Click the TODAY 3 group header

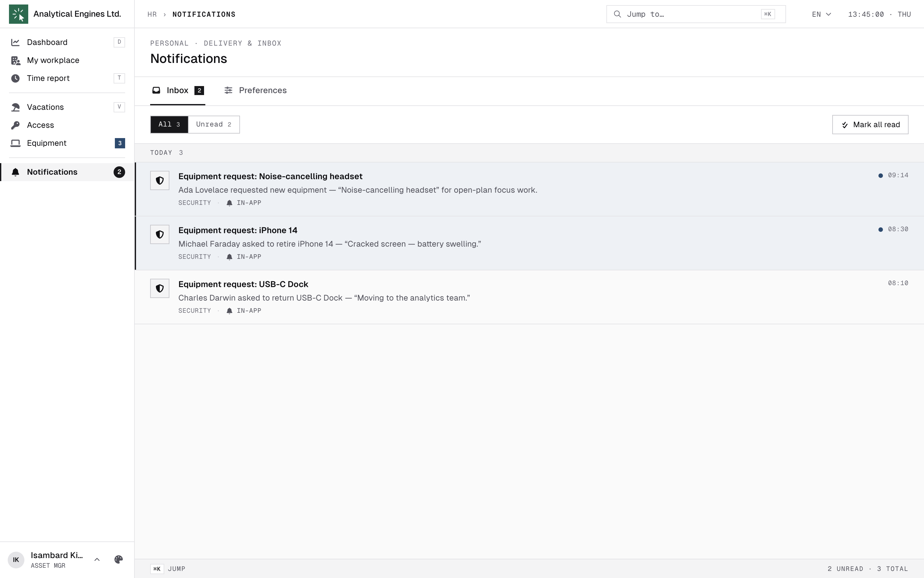pyautogui.click(x=529, y=153)
